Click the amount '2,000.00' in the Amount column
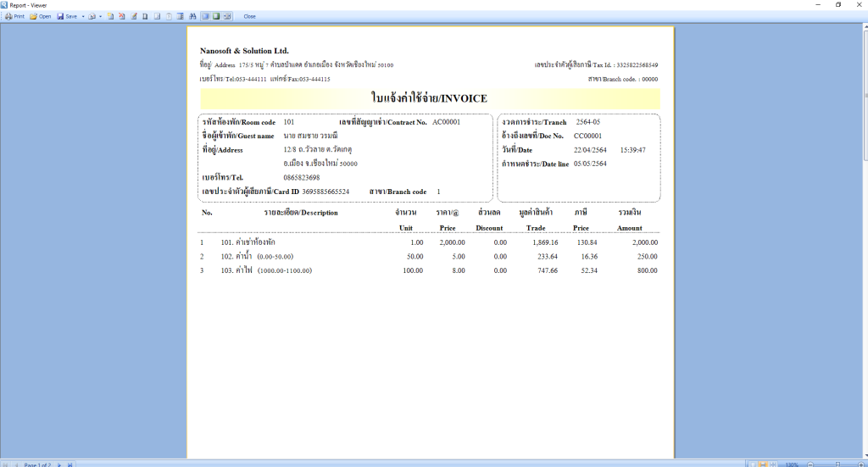This screenshot has width=868, height=467. (x=645, y=243)
